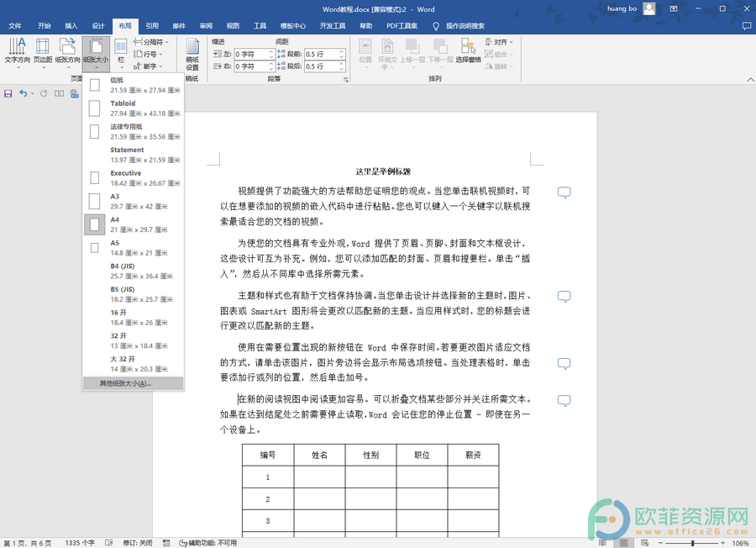Click spacing before (段前) spinner arrows
The image size is (756, 548).
[x=341, y=54]
